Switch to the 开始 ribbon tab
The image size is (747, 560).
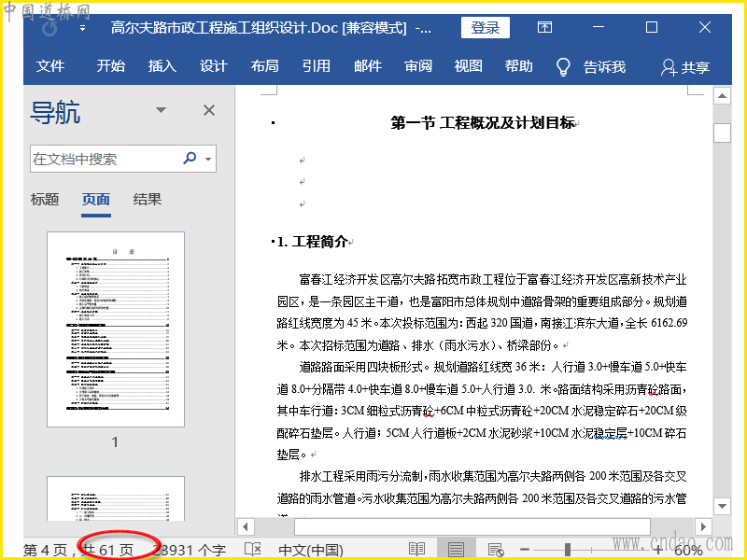tap(110, 65)
